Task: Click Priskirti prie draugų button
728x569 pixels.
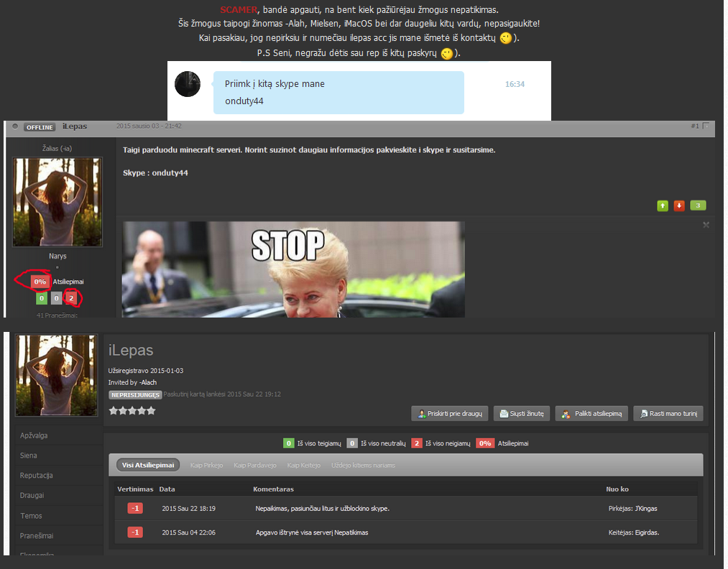Action: tap(449, 414)
